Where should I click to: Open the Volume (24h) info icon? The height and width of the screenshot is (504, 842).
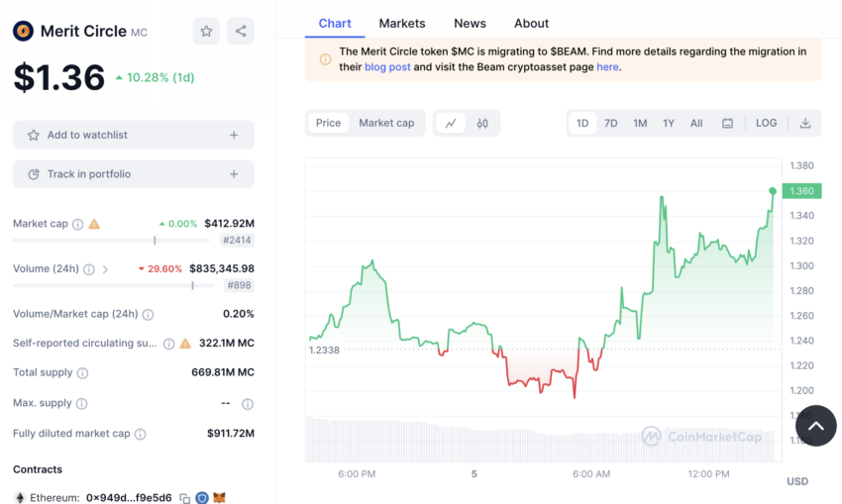coord(89,269)
